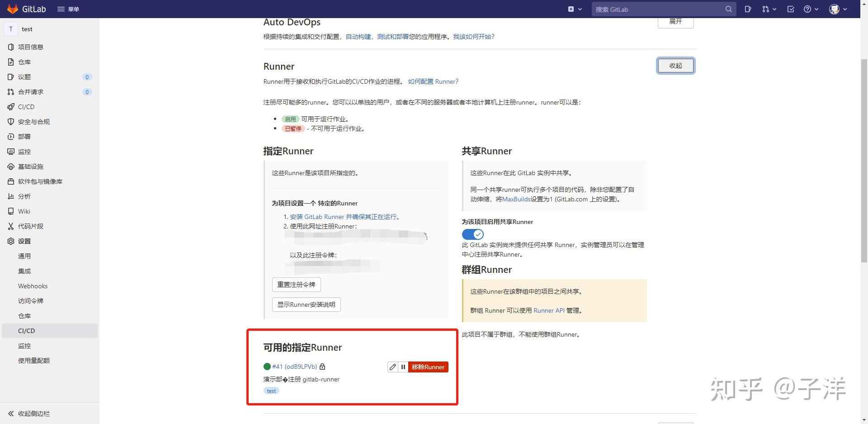This screenshot has width=868, height=424.
Task: Click the 移除Runner button
Action: click(428, 367)
